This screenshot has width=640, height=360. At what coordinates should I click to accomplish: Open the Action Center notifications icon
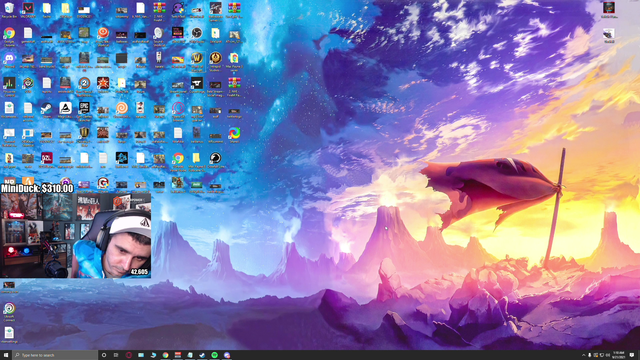pyautogui.click(x=632, y=355)
